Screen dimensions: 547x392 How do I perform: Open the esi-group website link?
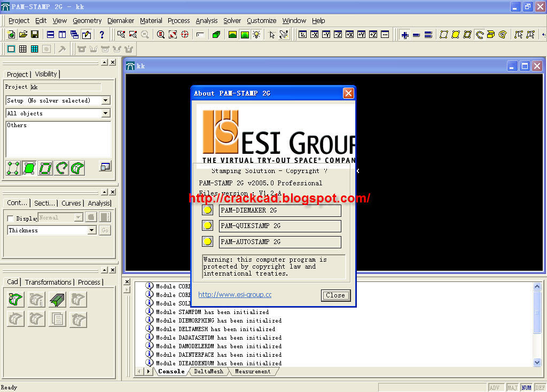pos(235,295)
